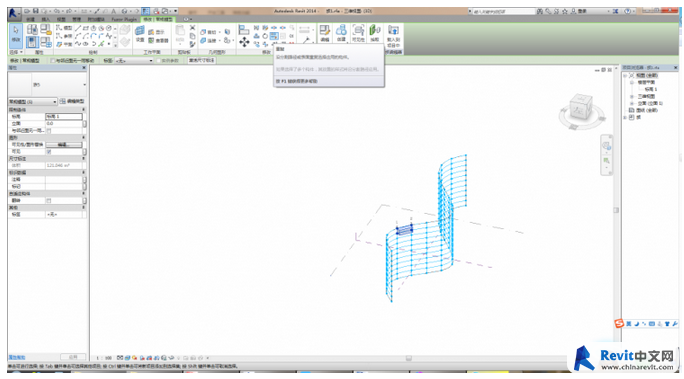This screenshot has width=684, height=379.
Task: Click the Line draw tool in Draw panel
Action: click(x=78, y=28)
